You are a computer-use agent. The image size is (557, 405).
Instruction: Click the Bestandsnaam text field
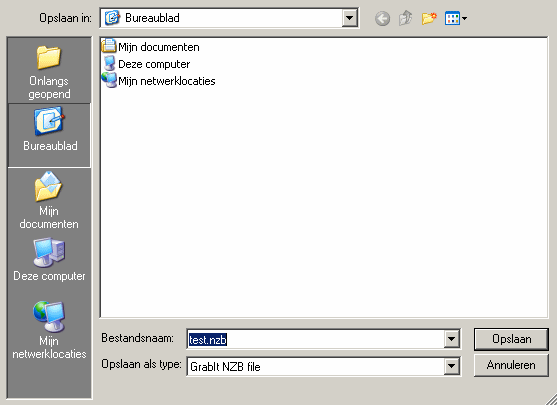pyautogui.click(x=315, y=339)
